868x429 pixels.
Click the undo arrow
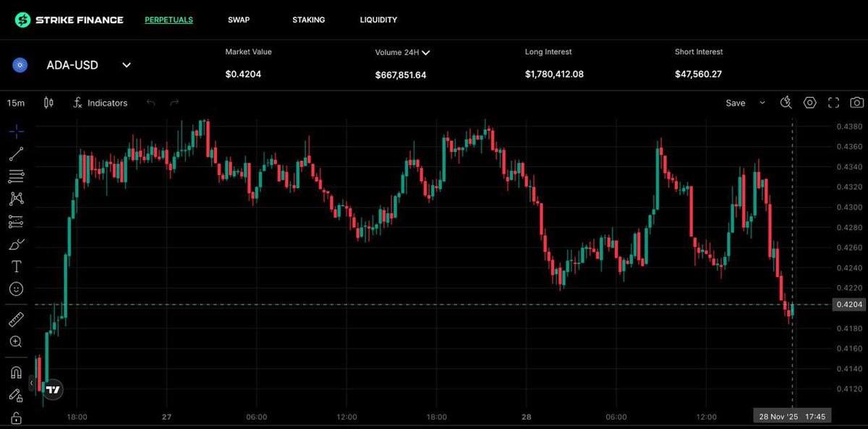pyautogui.click(x=151, y=103)
